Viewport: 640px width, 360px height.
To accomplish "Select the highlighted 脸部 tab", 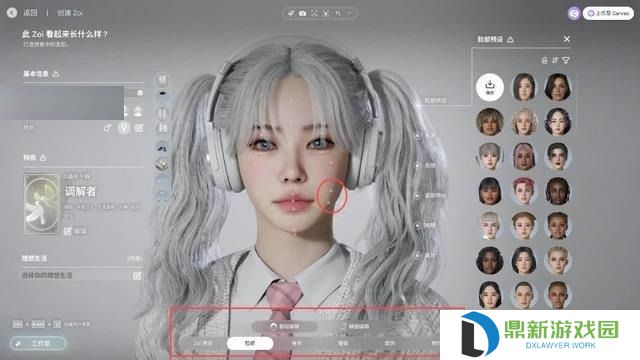I will (x=250, y=343).
